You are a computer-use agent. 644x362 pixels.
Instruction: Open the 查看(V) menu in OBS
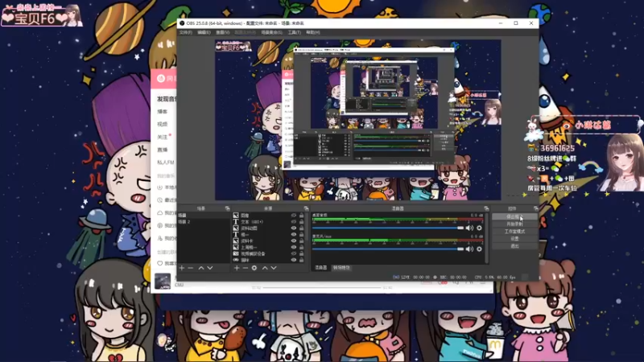coord(223,32)
